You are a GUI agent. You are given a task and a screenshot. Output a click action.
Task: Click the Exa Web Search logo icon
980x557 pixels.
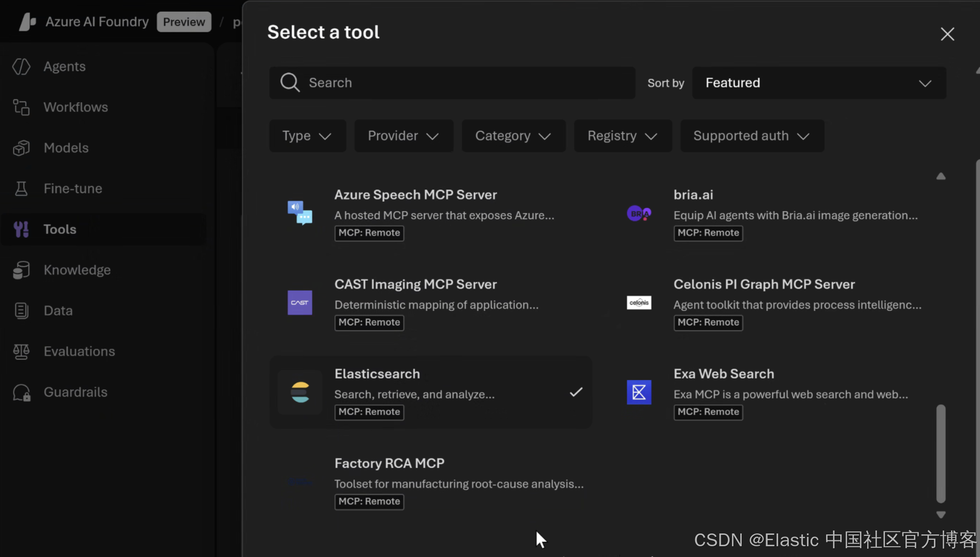tap(639, 392)
